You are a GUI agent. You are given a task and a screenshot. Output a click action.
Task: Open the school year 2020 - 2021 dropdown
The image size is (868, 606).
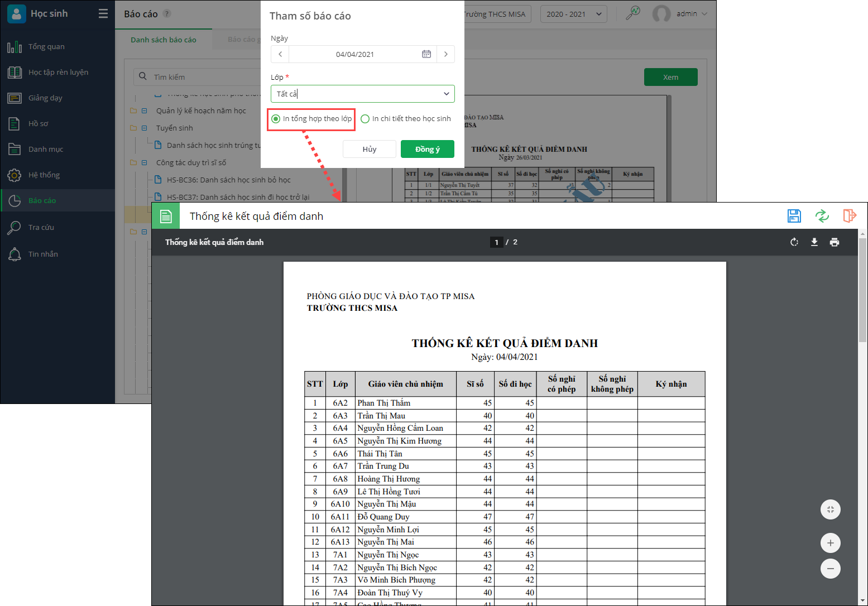coord(574,14)
